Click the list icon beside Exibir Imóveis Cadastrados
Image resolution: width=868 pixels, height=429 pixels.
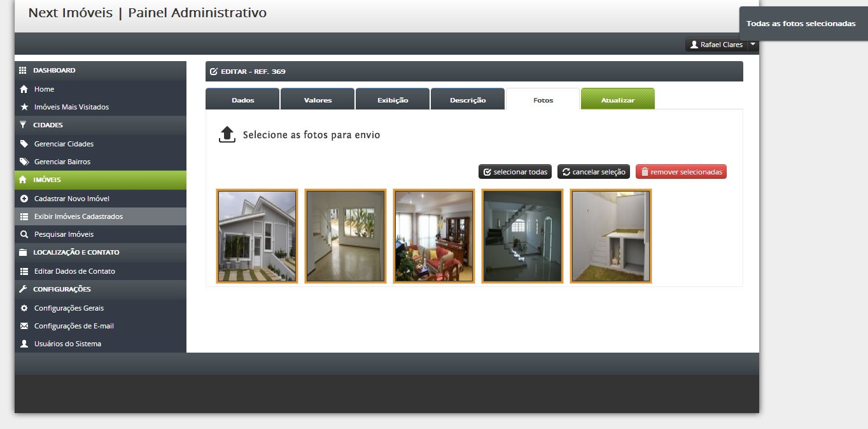pos(24,216)
